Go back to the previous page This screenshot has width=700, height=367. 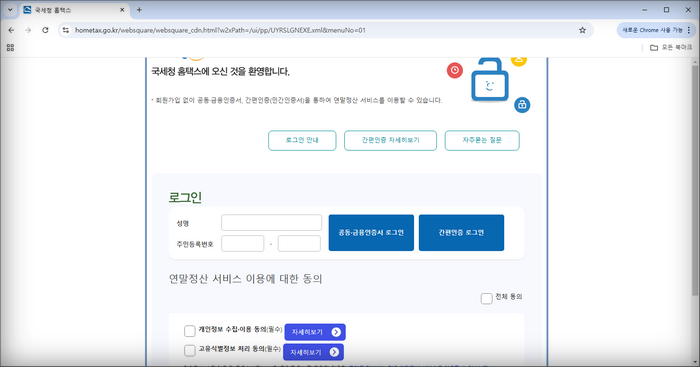coord(11,30)
